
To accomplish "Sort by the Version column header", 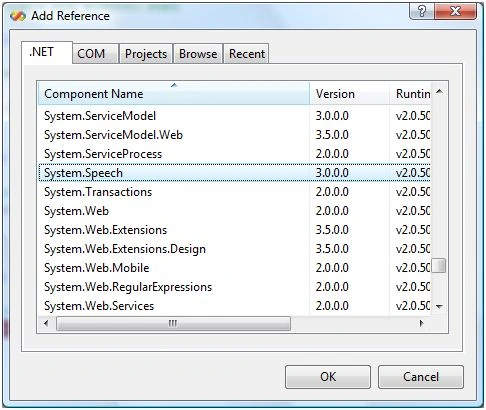I will click(x=349, y=93).
